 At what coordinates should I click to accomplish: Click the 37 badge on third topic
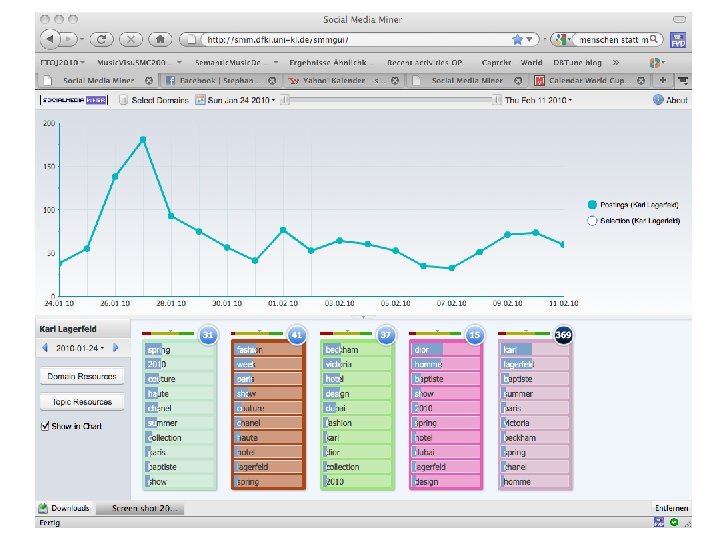385,335
